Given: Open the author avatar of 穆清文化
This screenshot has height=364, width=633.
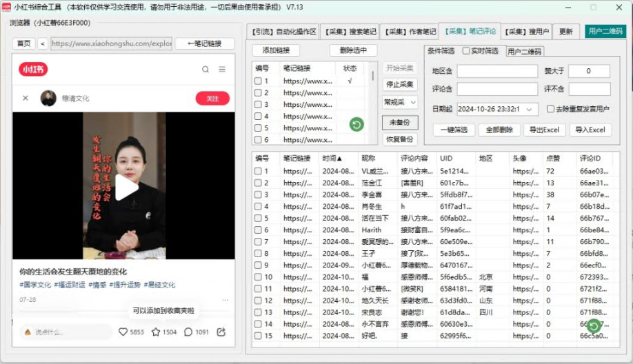Looking at the screenshot, I should coord(48,98).
